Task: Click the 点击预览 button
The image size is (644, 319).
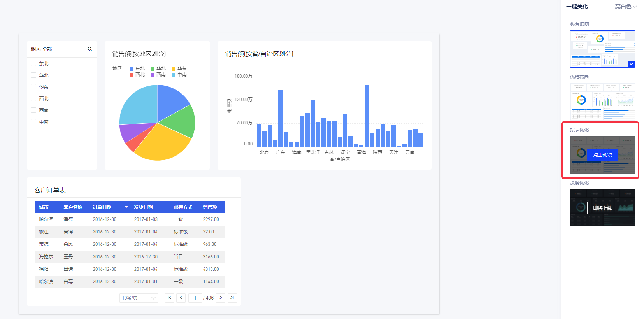Action: pos(602,155)
